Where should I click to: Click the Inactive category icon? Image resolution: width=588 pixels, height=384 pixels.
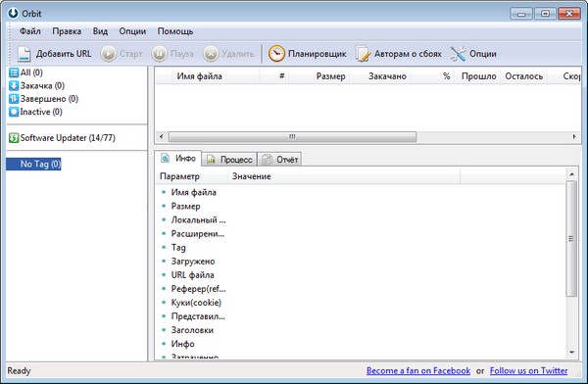tap(14, 112)
